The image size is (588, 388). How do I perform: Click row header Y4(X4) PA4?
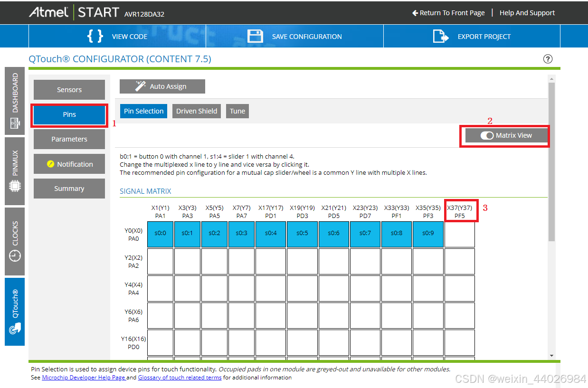[x=133, y=288]
